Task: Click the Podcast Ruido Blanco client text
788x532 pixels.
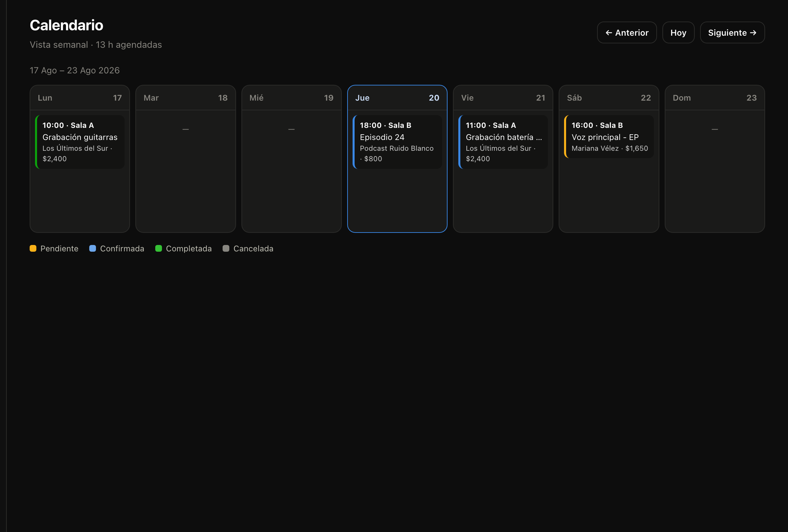Action: (x=396, y=148)
